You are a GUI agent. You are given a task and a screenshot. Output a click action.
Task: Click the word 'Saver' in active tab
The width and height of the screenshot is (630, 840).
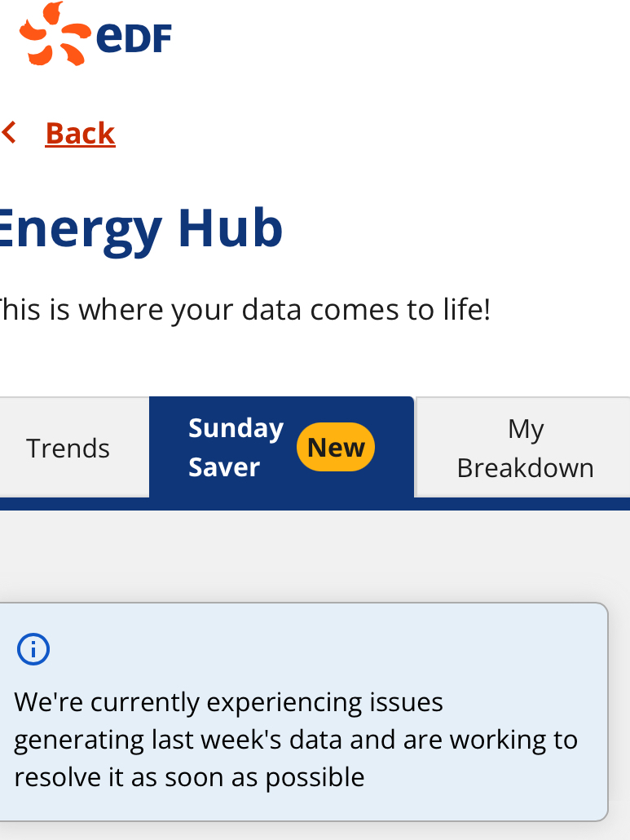pyautogui.click(x=224, y=467)
